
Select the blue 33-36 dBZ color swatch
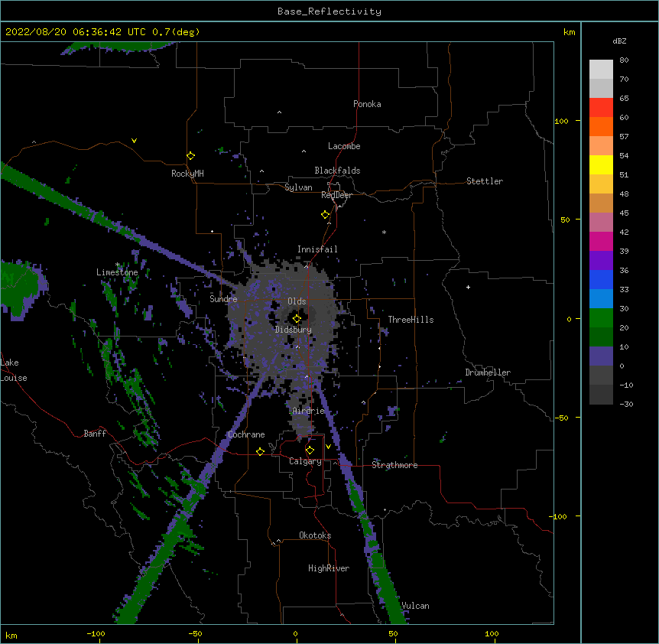pos(601,279)
